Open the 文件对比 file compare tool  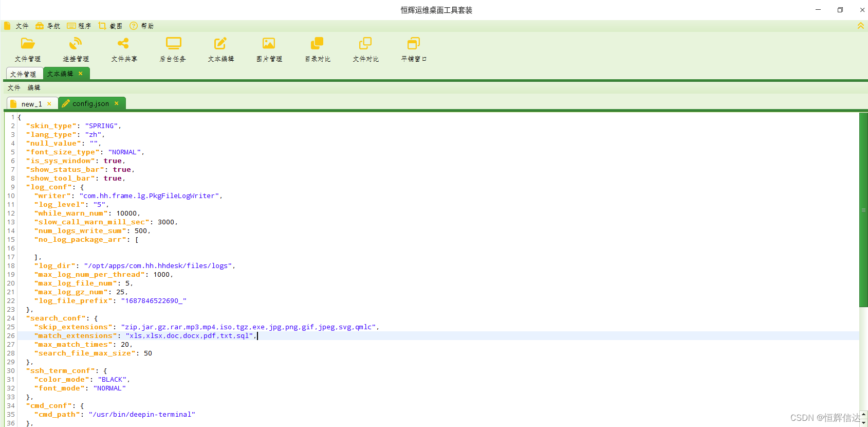coord(366,50)
